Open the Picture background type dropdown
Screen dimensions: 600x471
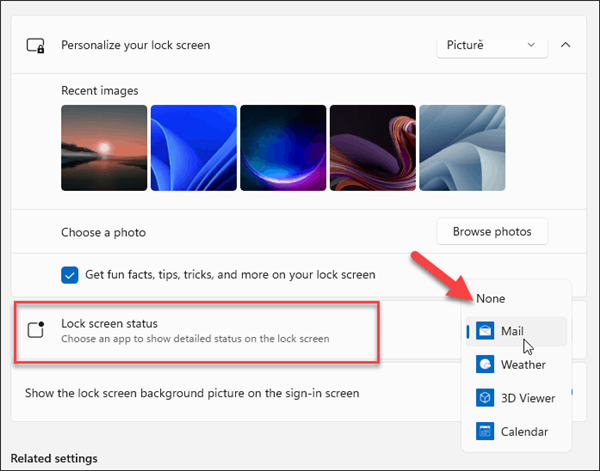tap(492, 45)
